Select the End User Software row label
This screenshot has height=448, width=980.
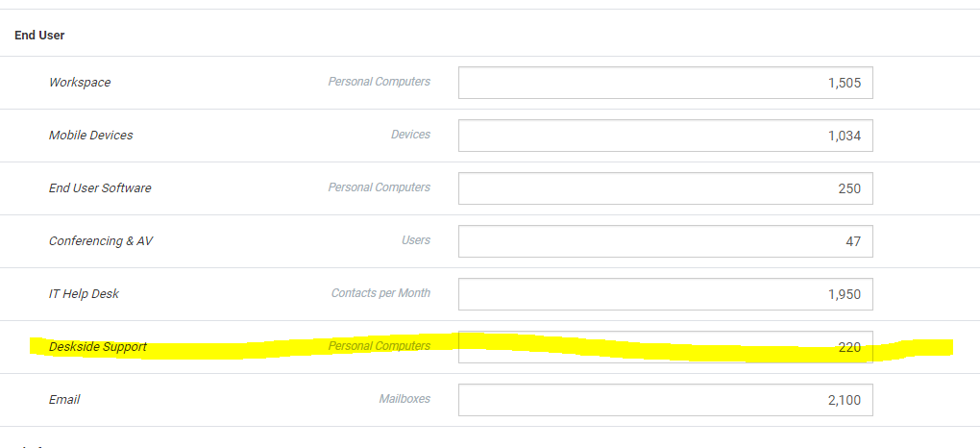[100, 188]
